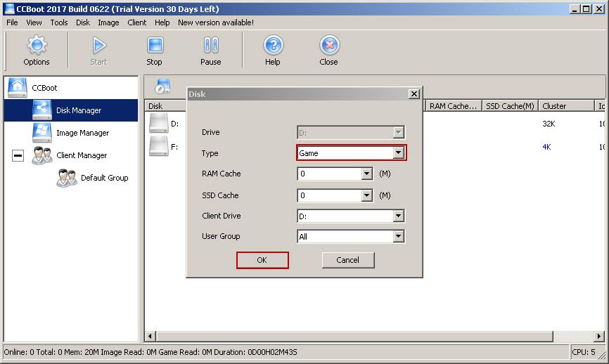Open the Options gear icon
The image size is (609, 364).
click(37, 45)
